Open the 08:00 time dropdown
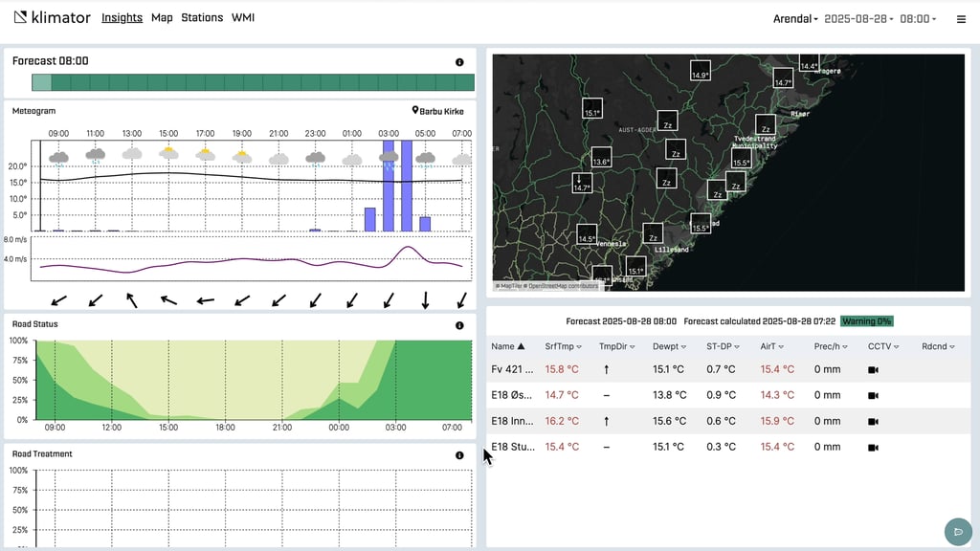The image size is (980, 551). coord(918,19)
